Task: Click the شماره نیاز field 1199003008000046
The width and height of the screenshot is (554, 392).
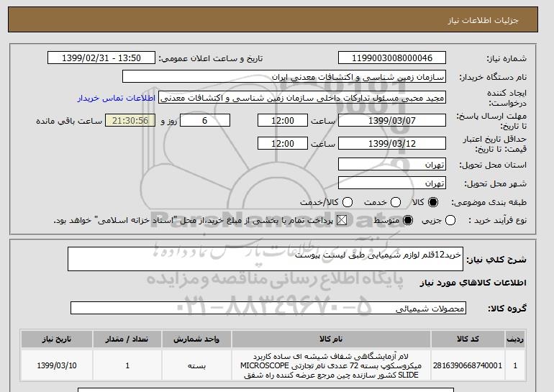Action: pyautogui.click(x=392, y=58)
